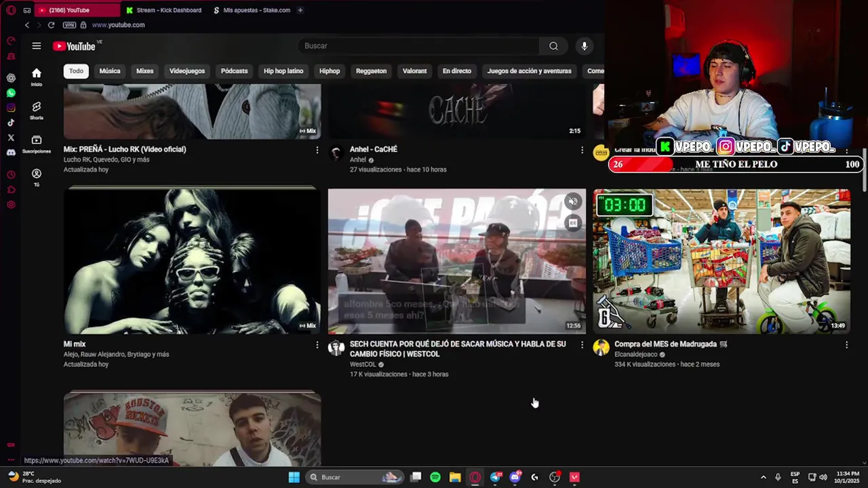Open options menu for Mix: PREÑA
Image resolution: width=868 pixels, height=488 pixels.
click(317, 150)
